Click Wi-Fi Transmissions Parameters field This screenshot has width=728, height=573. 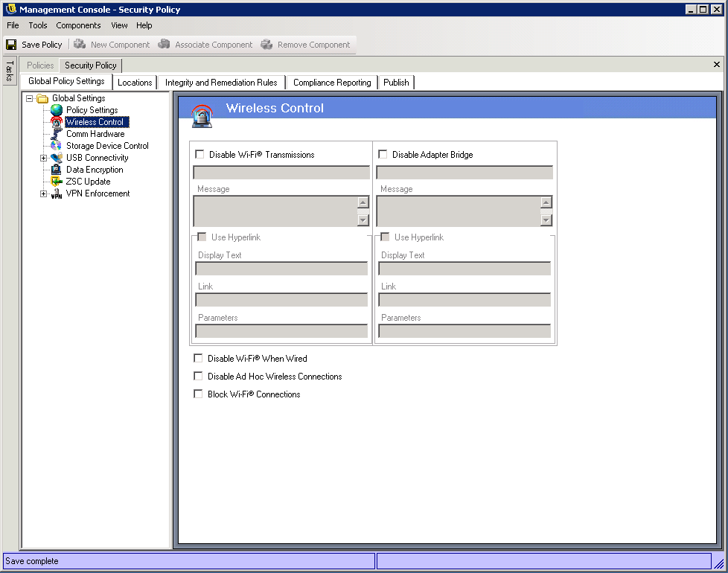click(281, 331)
